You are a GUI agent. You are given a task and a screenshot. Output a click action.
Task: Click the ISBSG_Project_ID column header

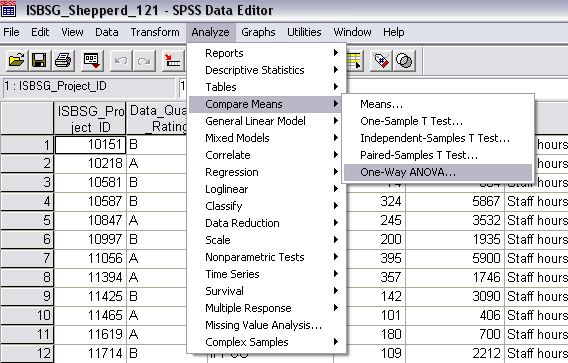pos(90,119)
